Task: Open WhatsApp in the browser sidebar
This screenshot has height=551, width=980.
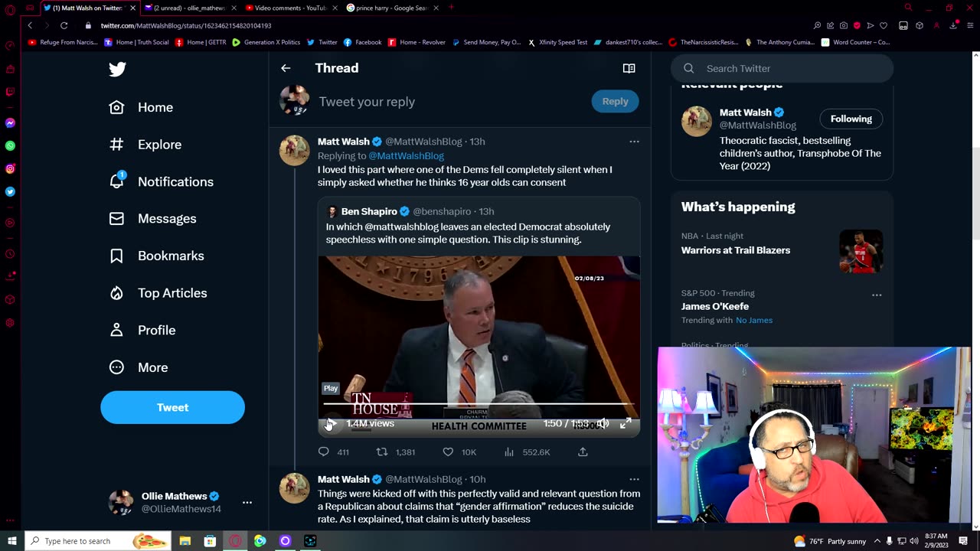Action: point(10,145)
